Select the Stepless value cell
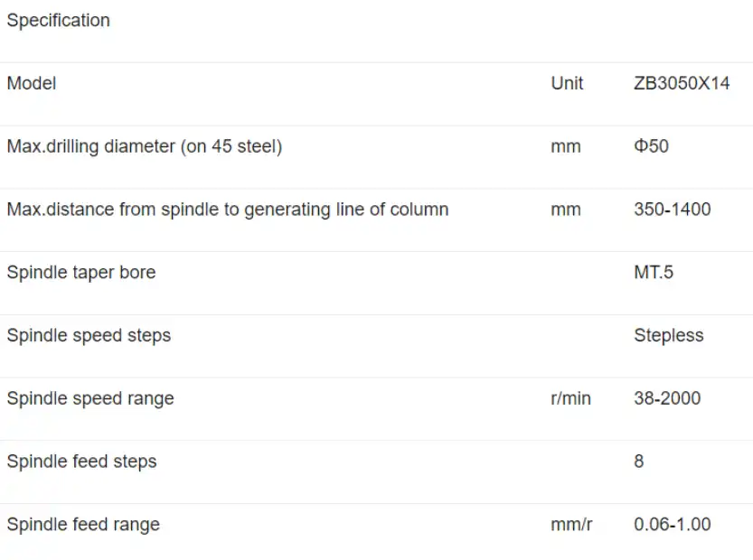Screen dimensions: 753x560 (x=669, y=335)
